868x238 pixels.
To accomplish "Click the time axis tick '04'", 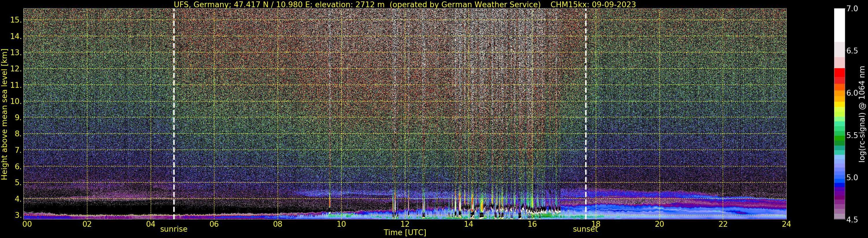I will [x=151, y=224].
